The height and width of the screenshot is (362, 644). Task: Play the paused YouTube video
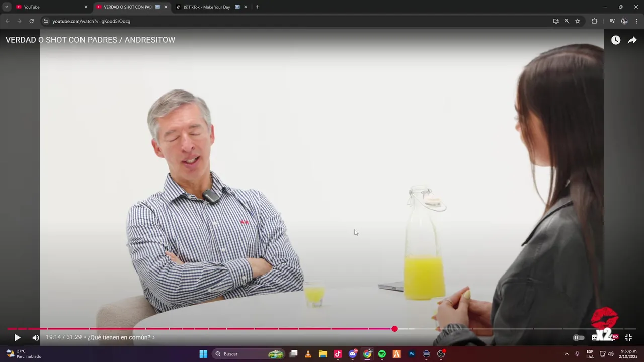tap(17, 338)
